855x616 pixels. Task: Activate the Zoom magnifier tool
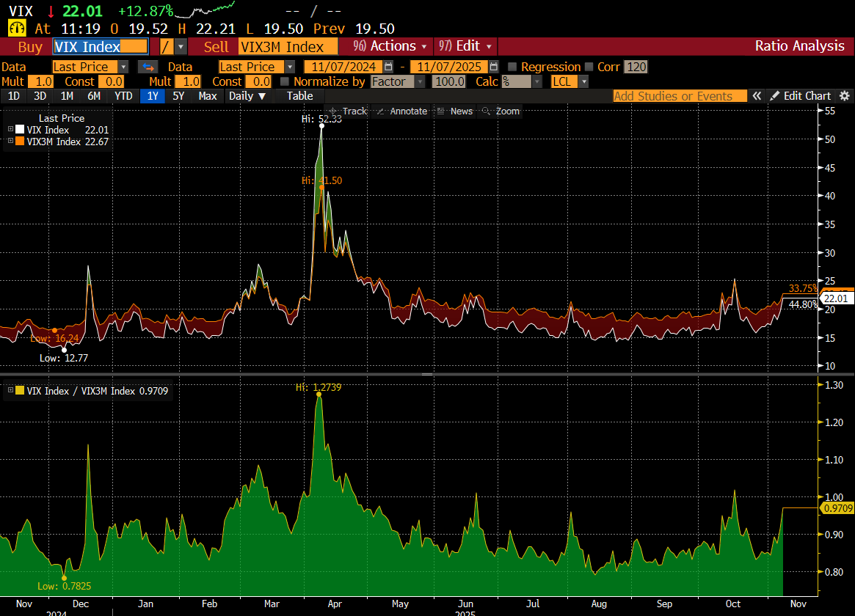501,111
